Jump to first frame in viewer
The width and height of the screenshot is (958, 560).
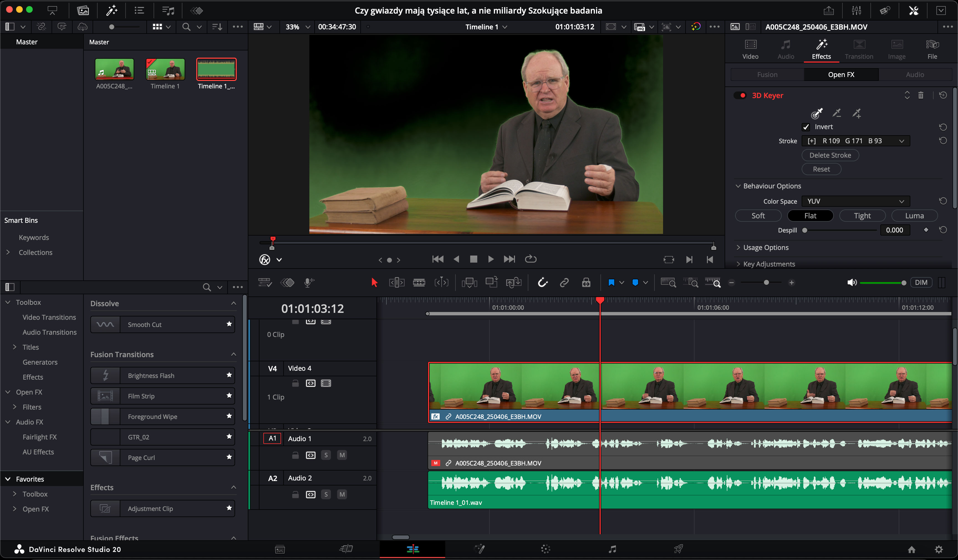click(438, 259)
